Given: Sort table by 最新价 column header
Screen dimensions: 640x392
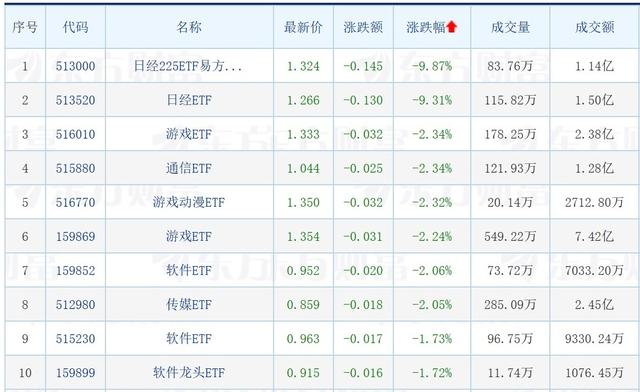Looking at the screenshot, I should tap(303, 27).
